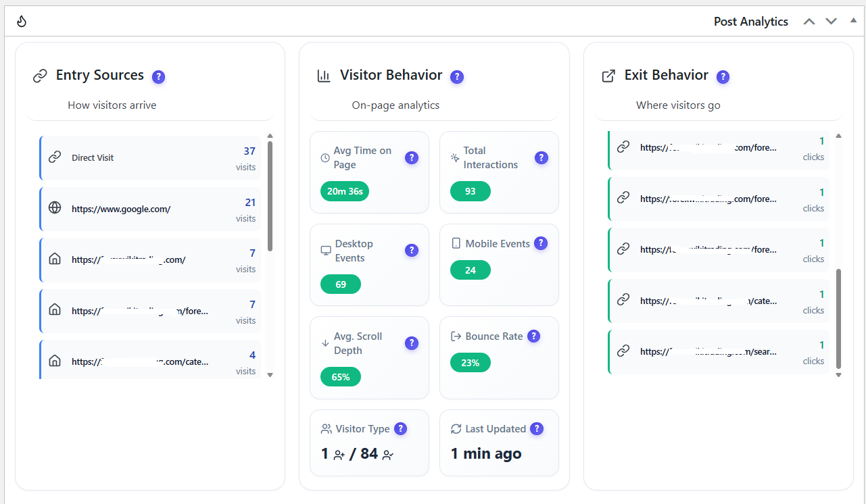The image size is (866, 504).
Task: Click the flame icon in the header
Action: [x=22, y=22]
